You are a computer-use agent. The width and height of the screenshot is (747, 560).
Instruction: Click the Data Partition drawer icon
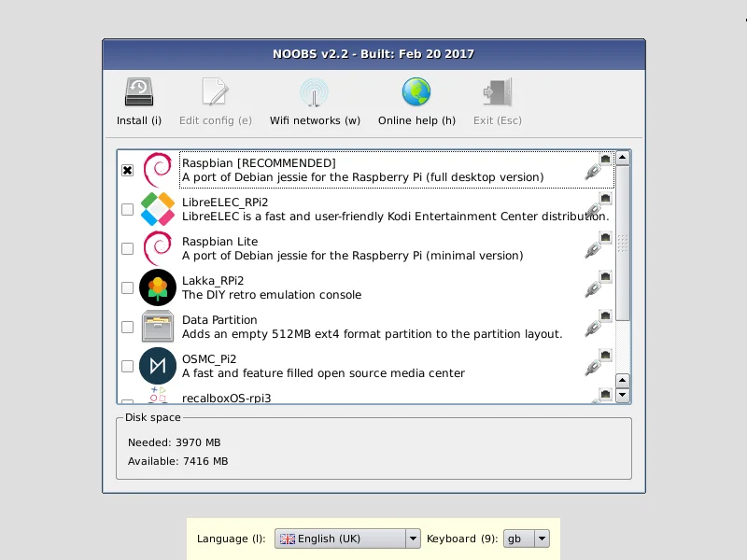[x=158, y=327]
